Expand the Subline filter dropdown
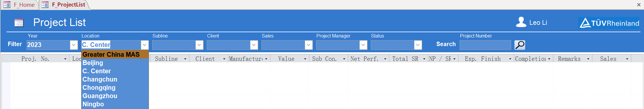 (199, 45)
